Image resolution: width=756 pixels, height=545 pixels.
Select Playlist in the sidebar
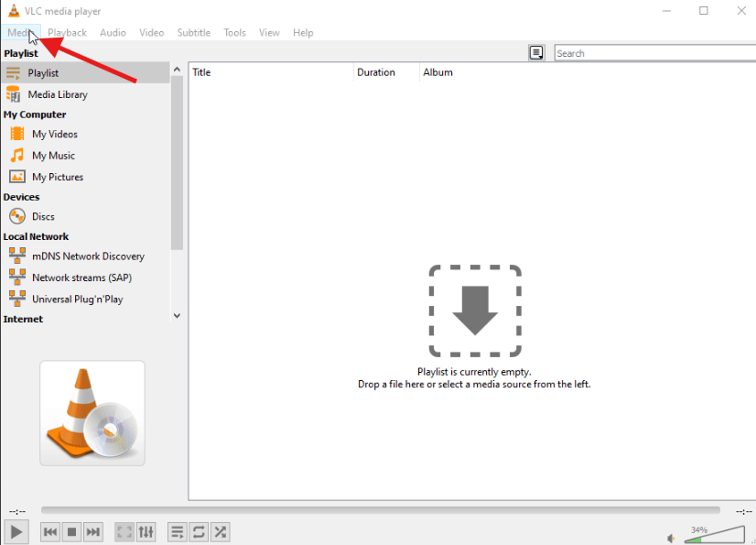point(86,73)
